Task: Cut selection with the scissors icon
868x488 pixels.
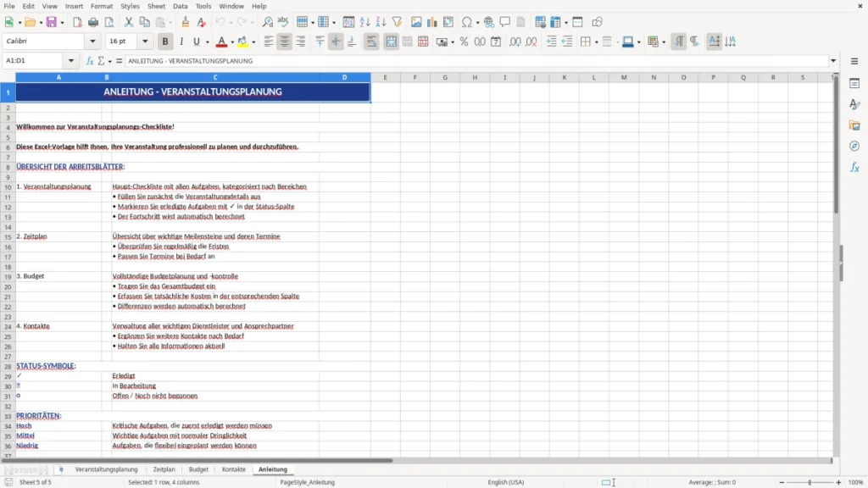Action: [129, 22]
